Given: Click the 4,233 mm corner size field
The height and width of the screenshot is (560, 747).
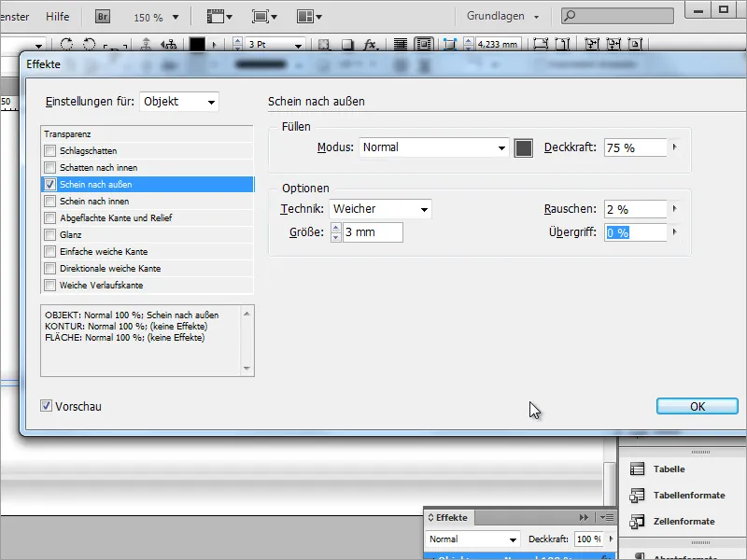Looking at the screenshot, I should (x=498, y=44).
